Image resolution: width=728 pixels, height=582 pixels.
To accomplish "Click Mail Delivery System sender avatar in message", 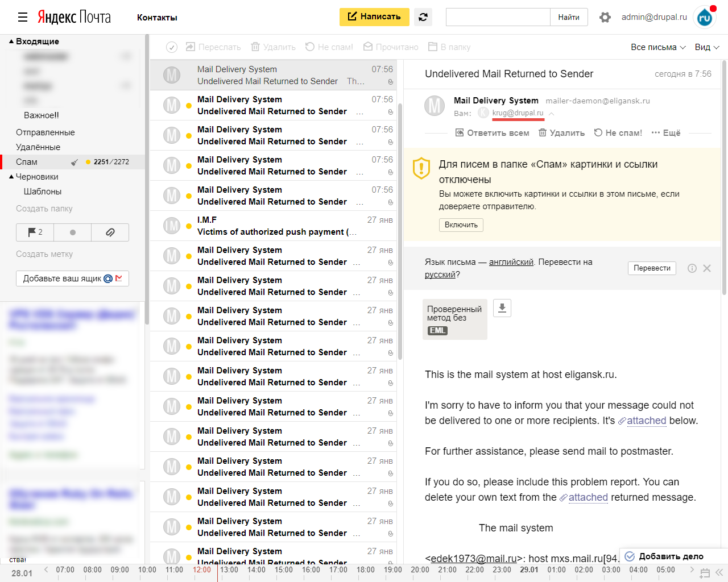I will point(435,106).
